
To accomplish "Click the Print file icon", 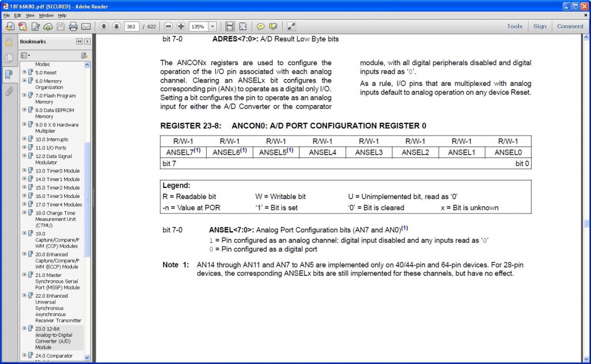I will pos(73,27).
